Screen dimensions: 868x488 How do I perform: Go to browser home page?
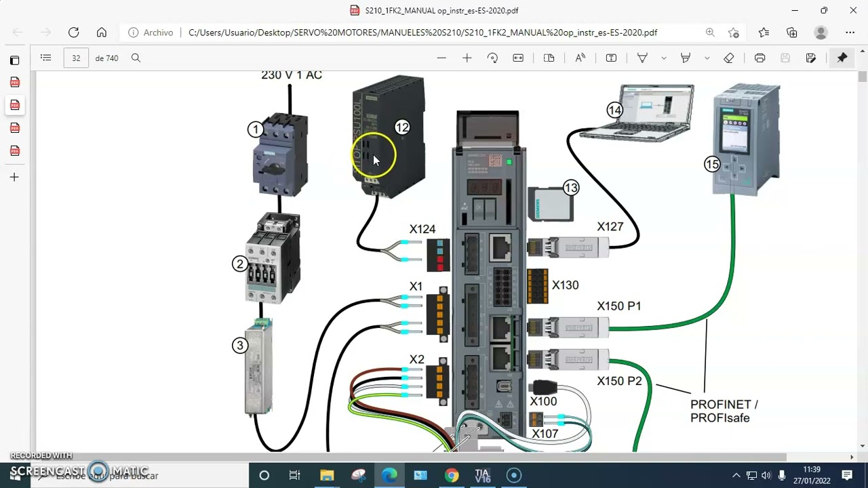tap(102, 33)
